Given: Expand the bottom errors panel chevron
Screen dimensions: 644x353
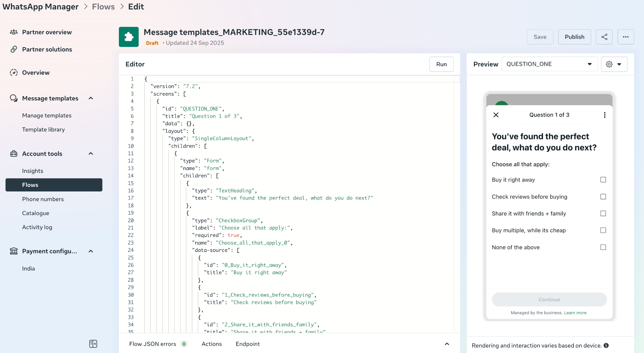Looking at the screenshot, I should tap(447, 344).
